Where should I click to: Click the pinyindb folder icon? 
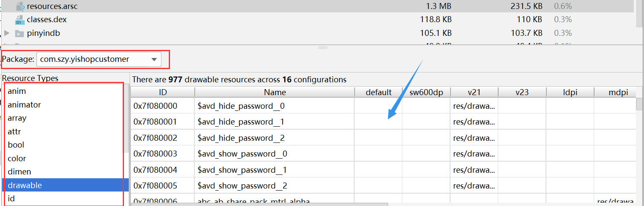click(19, 33)
